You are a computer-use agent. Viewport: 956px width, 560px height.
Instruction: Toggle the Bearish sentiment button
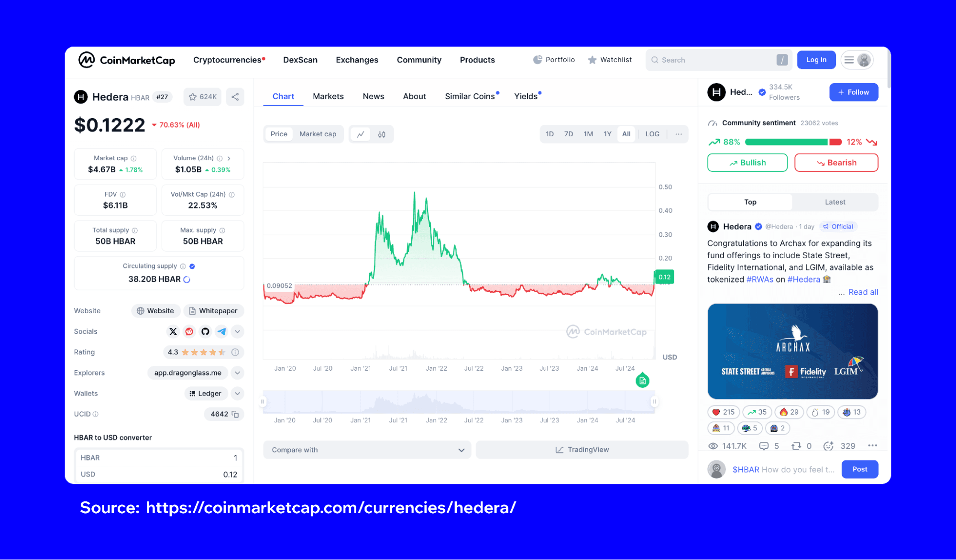pos(836,162)
